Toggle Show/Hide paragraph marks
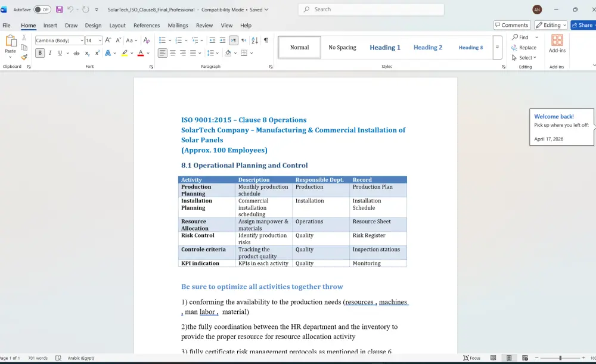596x364 pixels. click(x=266, y=41)
